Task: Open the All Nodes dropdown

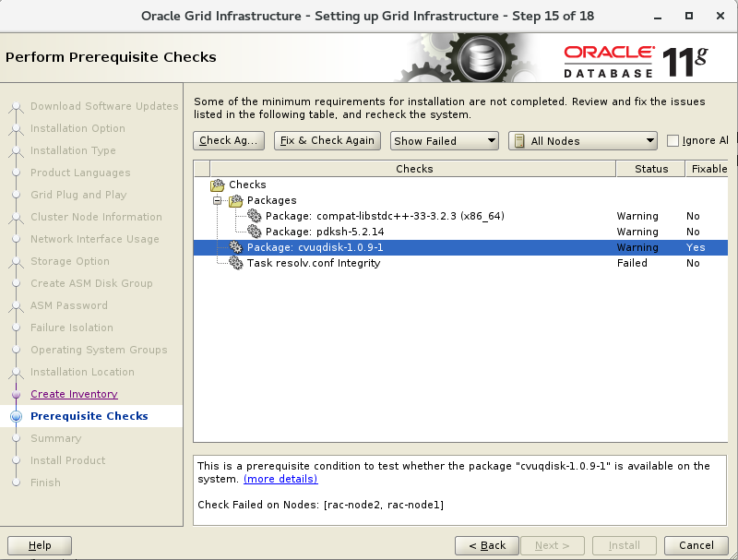Action: tap(583, 141)
